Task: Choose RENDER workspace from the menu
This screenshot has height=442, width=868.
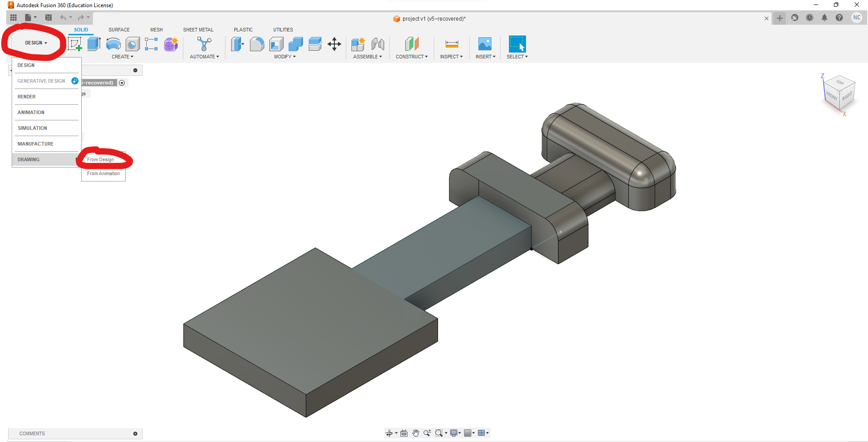Action: point(46,97)
